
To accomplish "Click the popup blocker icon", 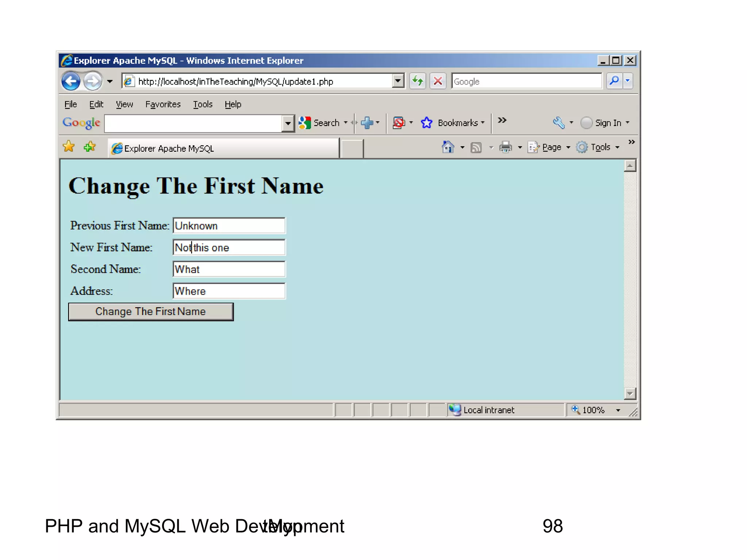I will [399, 123].
